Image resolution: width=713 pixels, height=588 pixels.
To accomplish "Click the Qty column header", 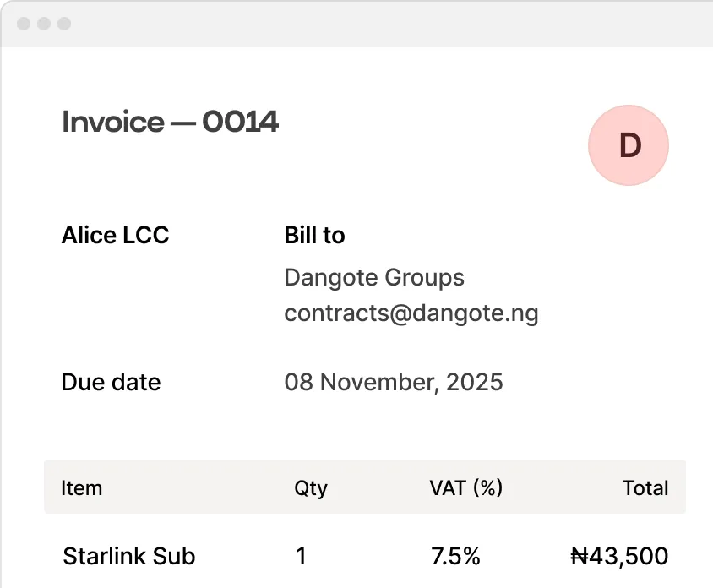I will click(x=311, y=487).
